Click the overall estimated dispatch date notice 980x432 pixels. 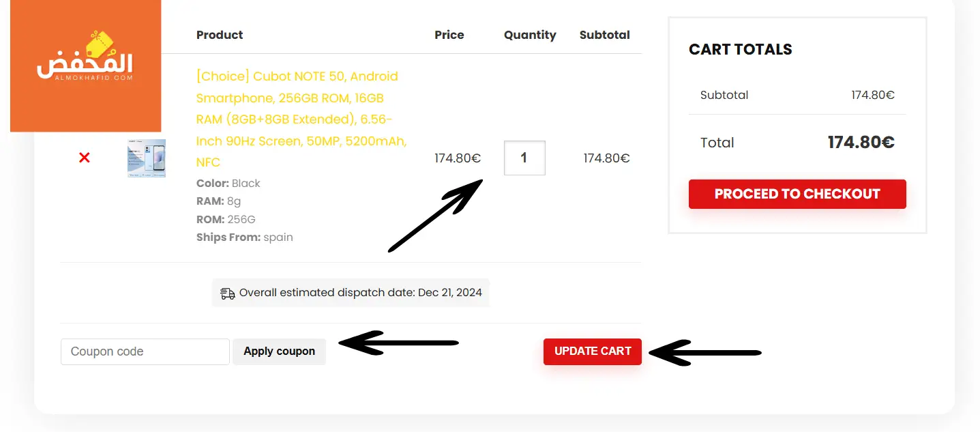pos(351,293)
